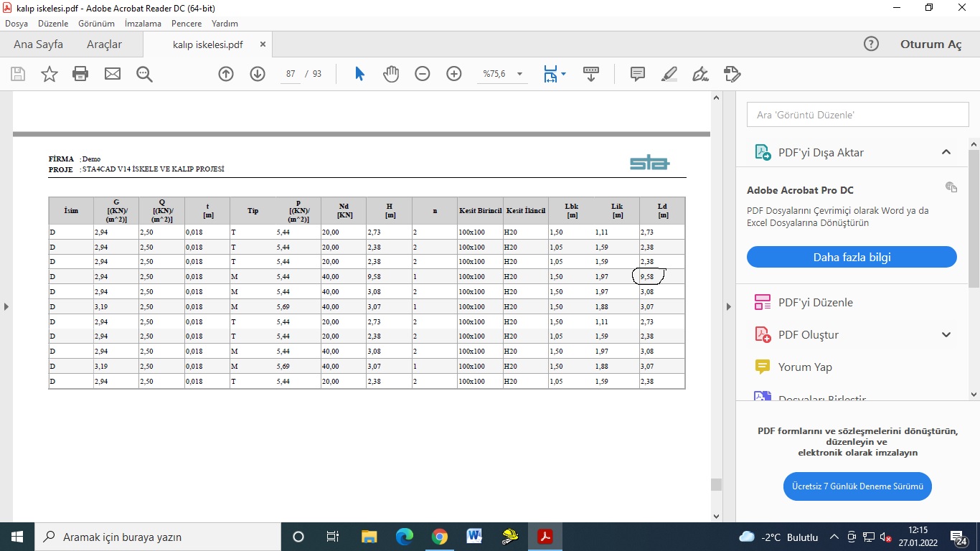Switch to the Araçlar tab
Screen dimensions: 980x551
[104, 44]
